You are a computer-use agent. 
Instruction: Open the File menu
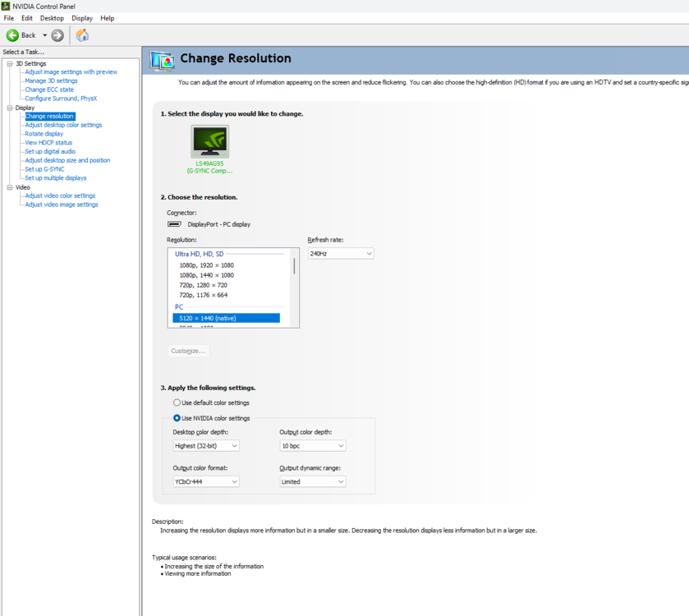tap(9, 18)
